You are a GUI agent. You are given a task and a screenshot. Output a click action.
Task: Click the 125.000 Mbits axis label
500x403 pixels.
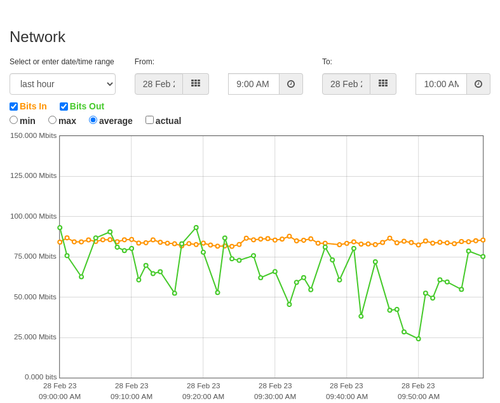(33, 176)
